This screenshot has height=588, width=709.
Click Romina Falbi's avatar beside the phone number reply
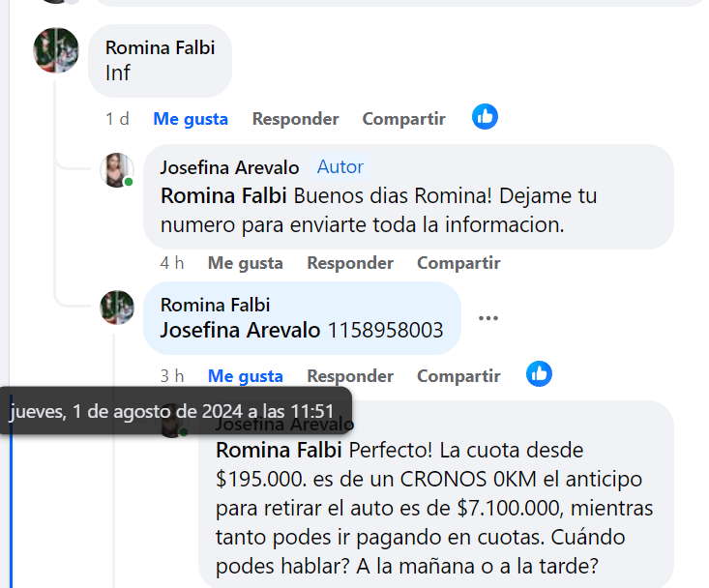(x=117, y=308)
